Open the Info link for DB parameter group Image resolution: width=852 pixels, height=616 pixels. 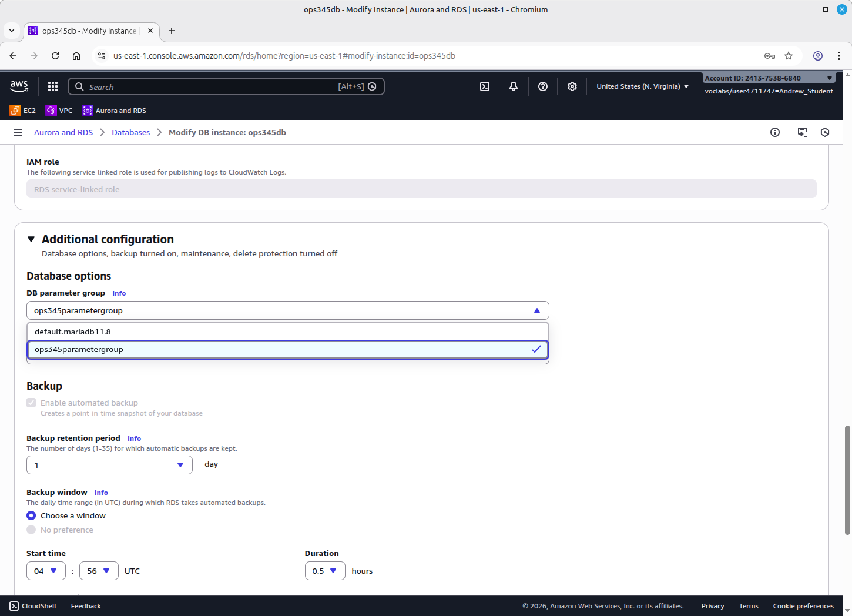click(119, 293)
